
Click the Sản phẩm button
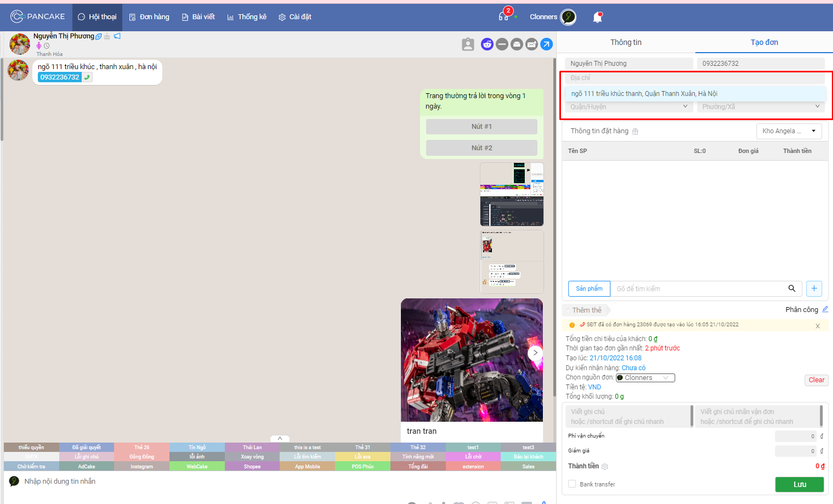589,288
